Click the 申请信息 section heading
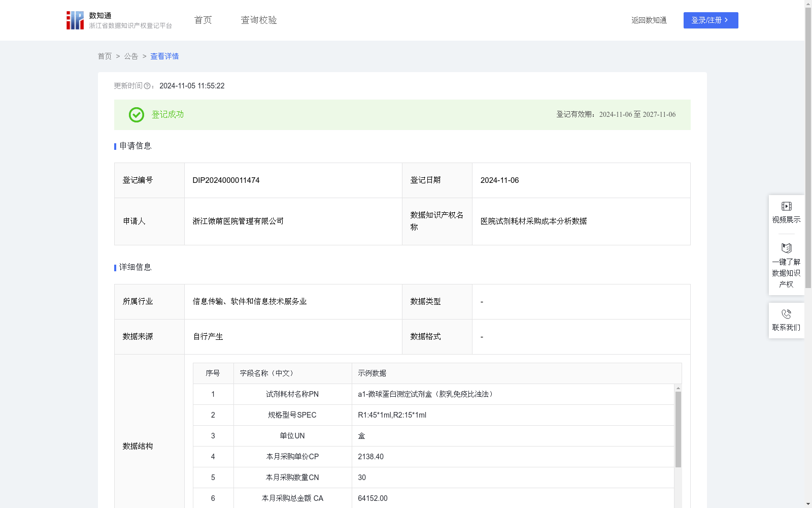The width and height of the screenshot is (812, 508). click(135, 146)
